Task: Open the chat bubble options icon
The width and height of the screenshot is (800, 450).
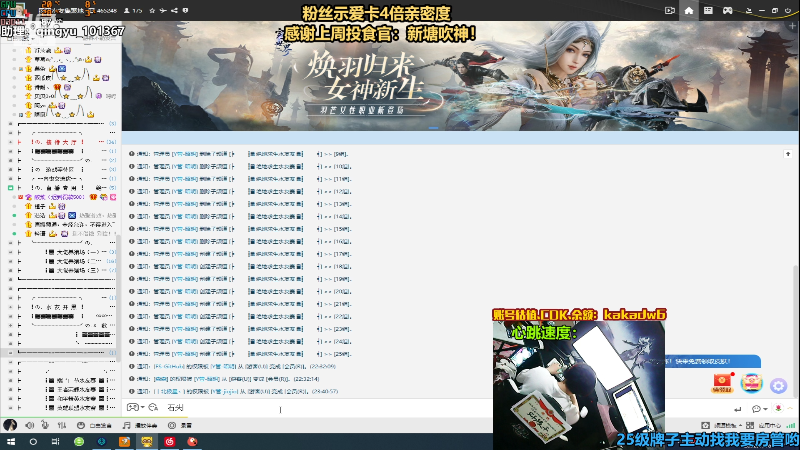Action: (756, 409)
